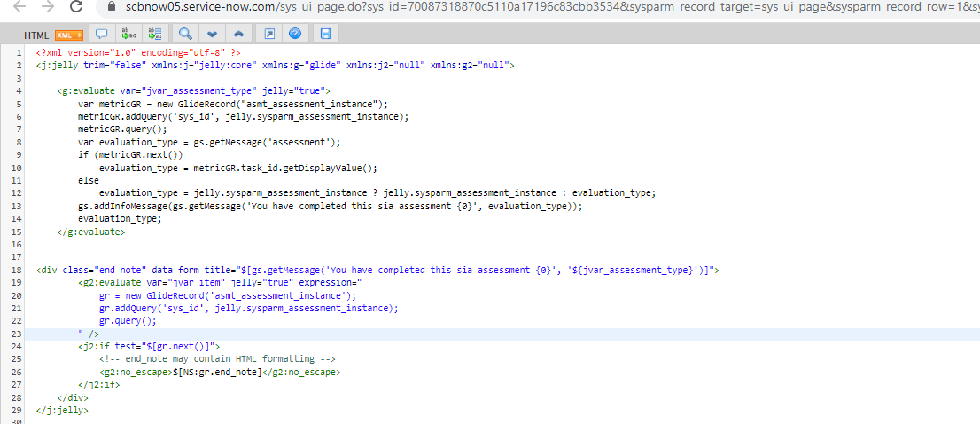The height and width of the screenshot is (424, 980).
Task: Click line number 4 in gutter
Action: click(x=19, y=91)
